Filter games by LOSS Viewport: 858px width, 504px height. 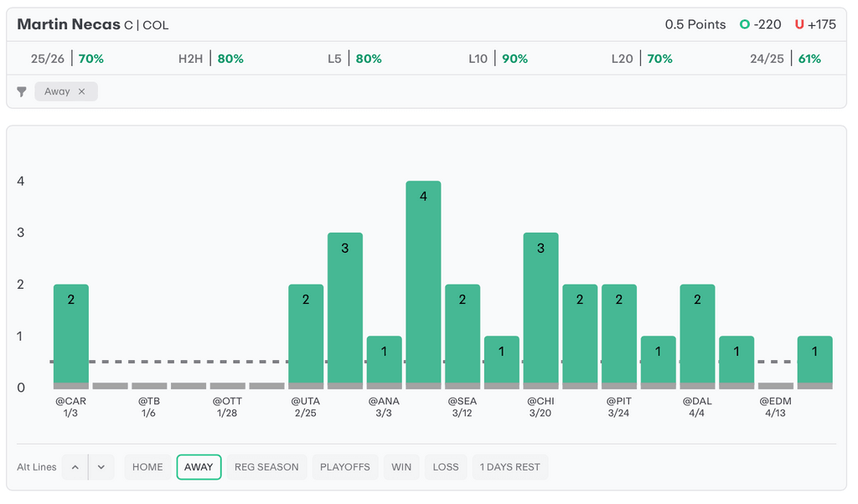(x=446, y=467)
